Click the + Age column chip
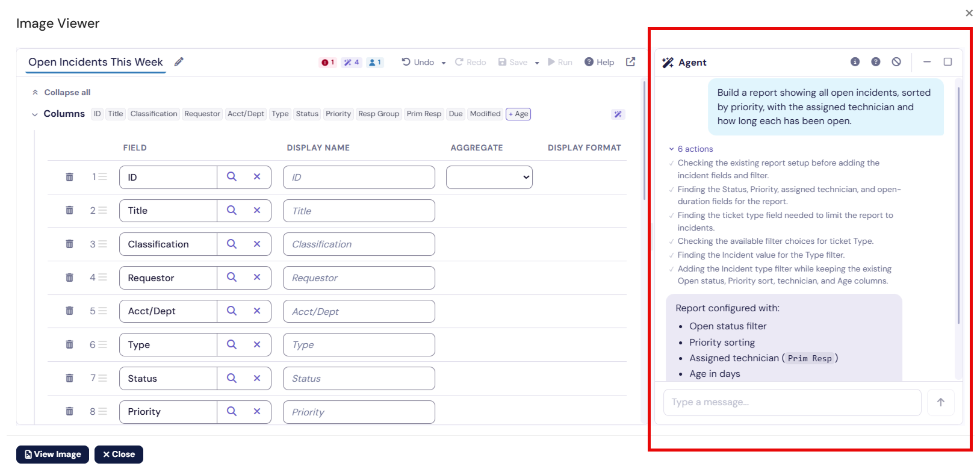Viewport: 980px width, 472px height. click(518, 114)
